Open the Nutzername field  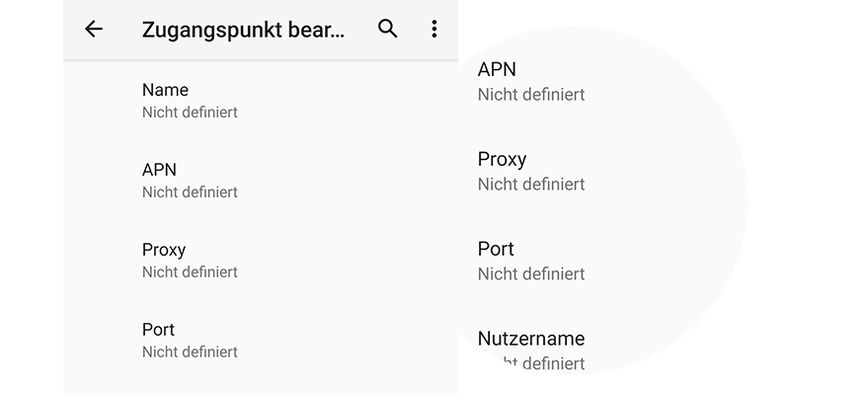pos(531,339)
